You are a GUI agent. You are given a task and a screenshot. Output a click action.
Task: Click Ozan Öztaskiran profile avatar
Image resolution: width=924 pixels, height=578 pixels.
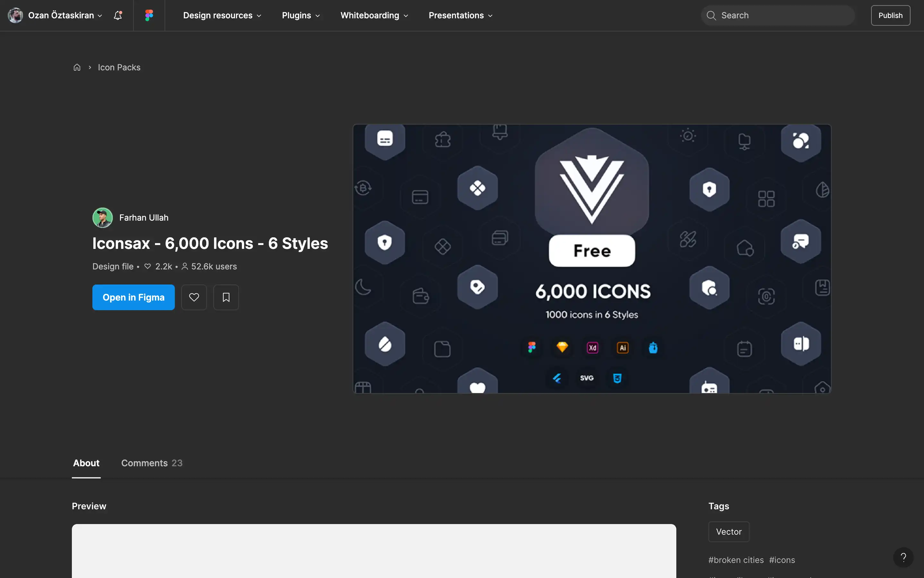pos(15,15)
